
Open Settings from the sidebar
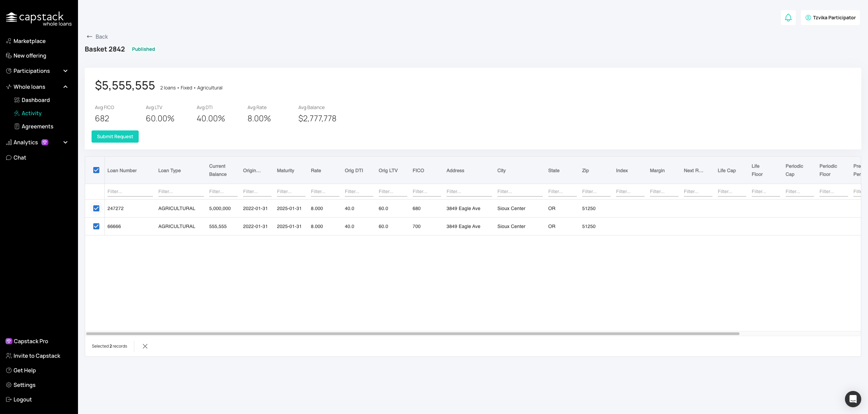click(x=24, y=385)
